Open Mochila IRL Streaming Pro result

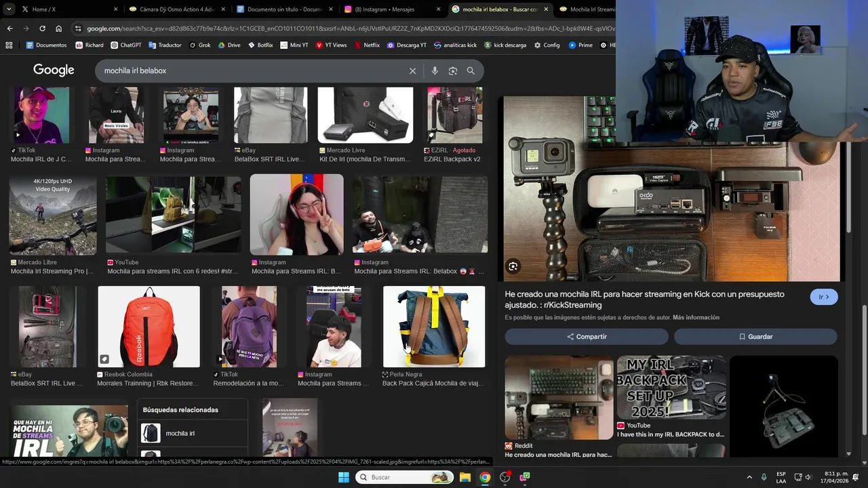coord(53,216)
